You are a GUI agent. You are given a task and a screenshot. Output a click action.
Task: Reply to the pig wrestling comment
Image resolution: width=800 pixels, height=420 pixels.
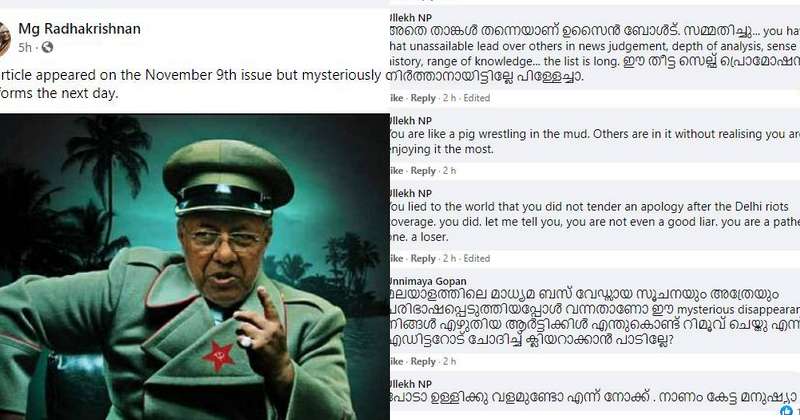point(423,170)
